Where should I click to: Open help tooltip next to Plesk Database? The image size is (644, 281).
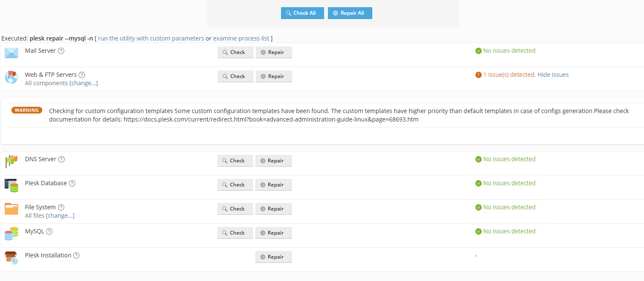click(72, 184)
